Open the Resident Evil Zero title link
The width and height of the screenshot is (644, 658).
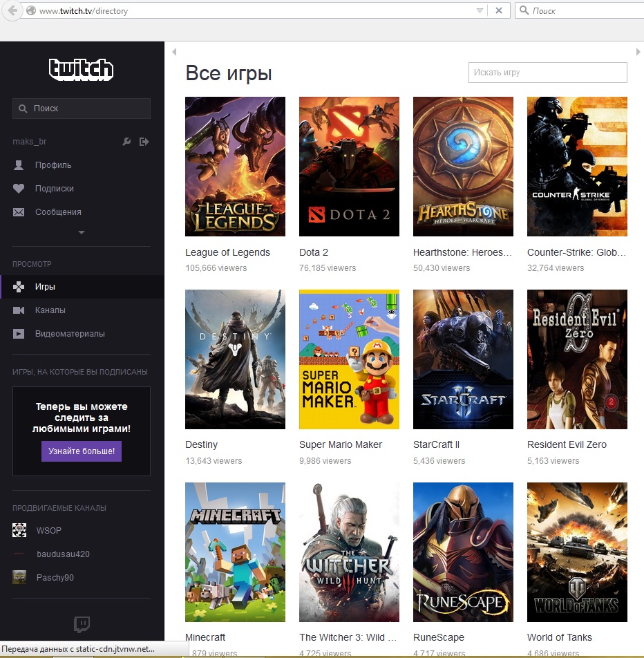pos(567,444)
